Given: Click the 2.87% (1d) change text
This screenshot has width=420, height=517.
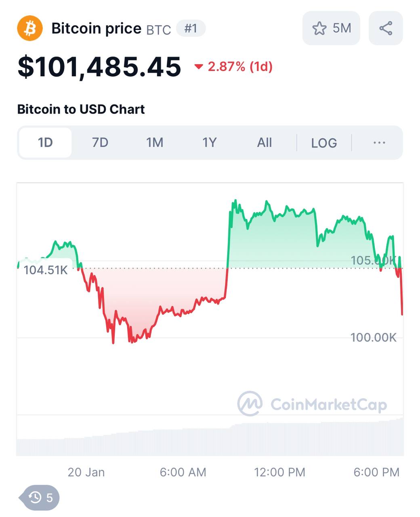Looking at the screenshot, I should point(240,67).
